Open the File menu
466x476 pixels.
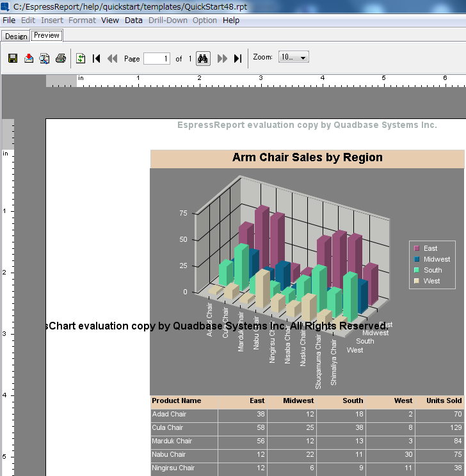pyautogui.click(x=9, y=20)
